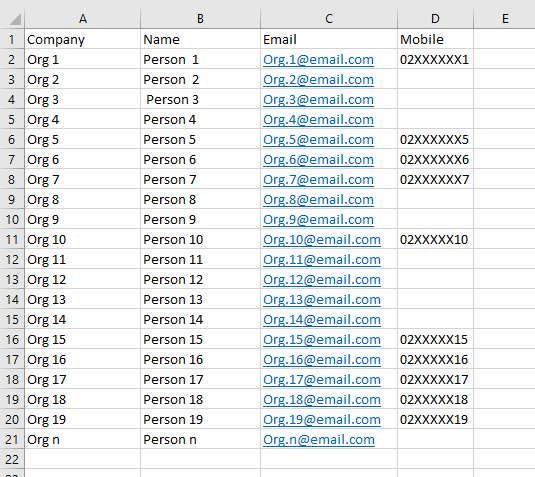Select column C header
This screenshot has height=477, width=535.
tap(329, 19)
